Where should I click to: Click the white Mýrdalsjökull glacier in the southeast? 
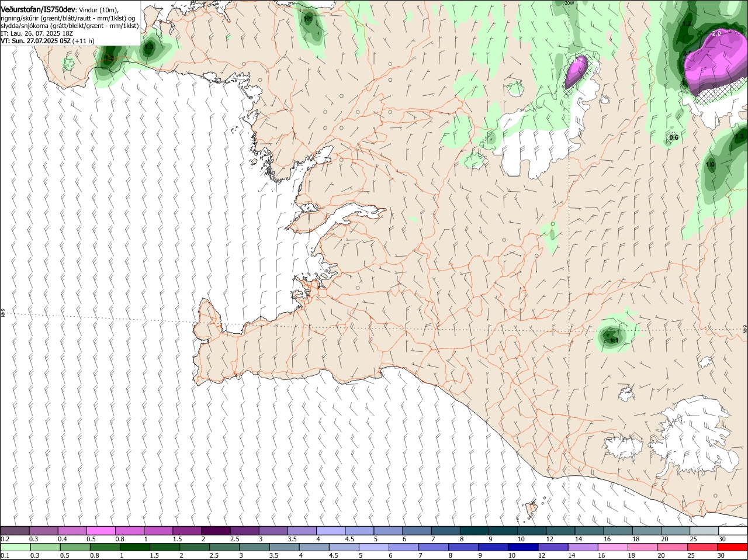pyautogui.click(x=695, y=440)
